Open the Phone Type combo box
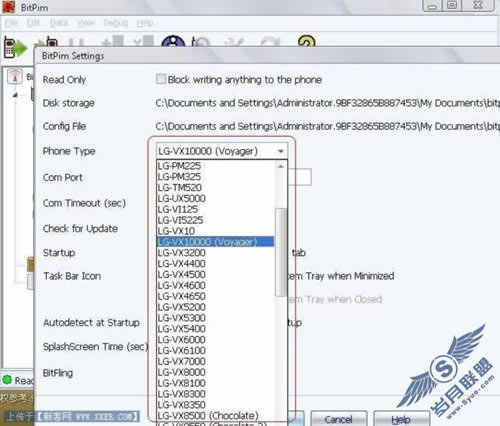The height and width of the screenshot is (426, 500). pos(221,151)
